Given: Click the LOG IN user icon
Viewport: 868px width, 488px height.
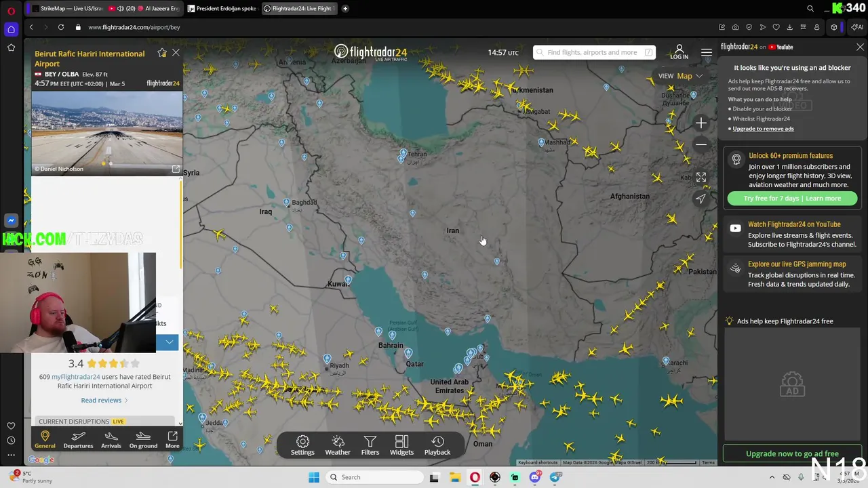Looking at the screenshot, I should [679, 52].
